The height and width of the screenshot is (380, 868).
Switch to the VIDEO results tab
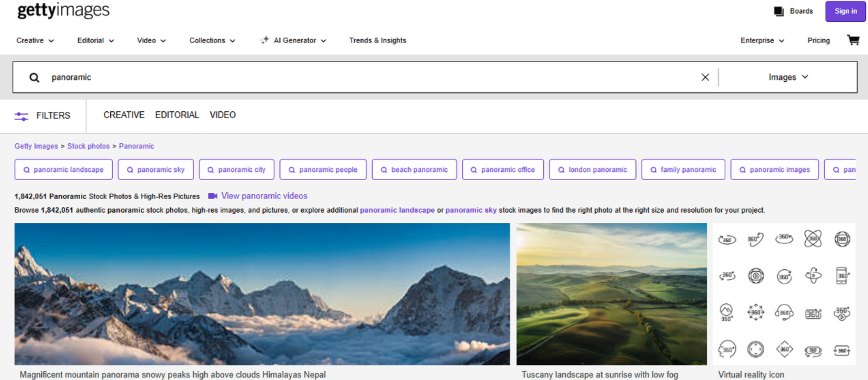coord(223,115)
